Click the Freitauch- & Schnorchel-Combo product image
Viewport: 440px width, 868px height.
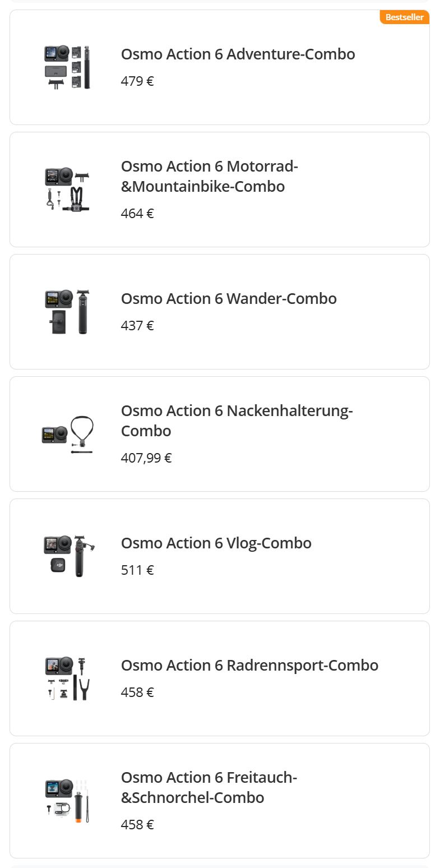pyautogui.click(x=67, y=801)
